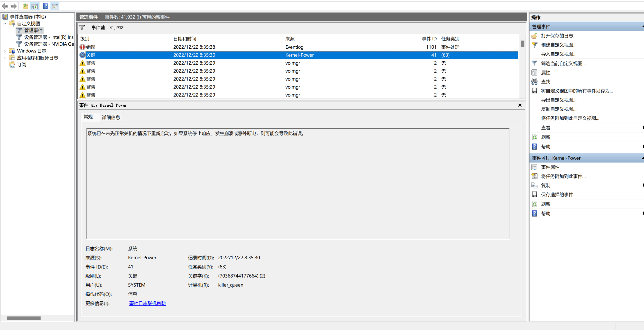This screenshot has width=644, height=330.
Task: Open the 事件日志联机帮助 link
Action: click(x=147, y=303)
